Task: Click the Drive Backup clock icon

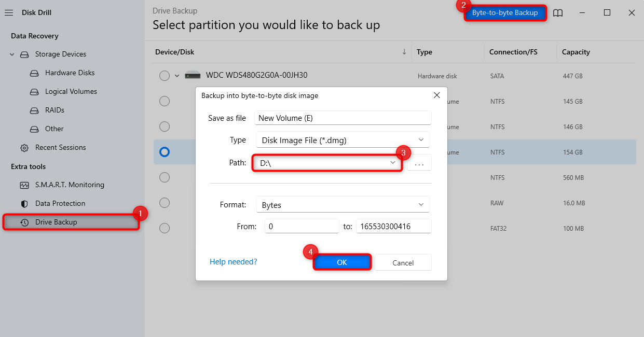Action: [24, 222]
